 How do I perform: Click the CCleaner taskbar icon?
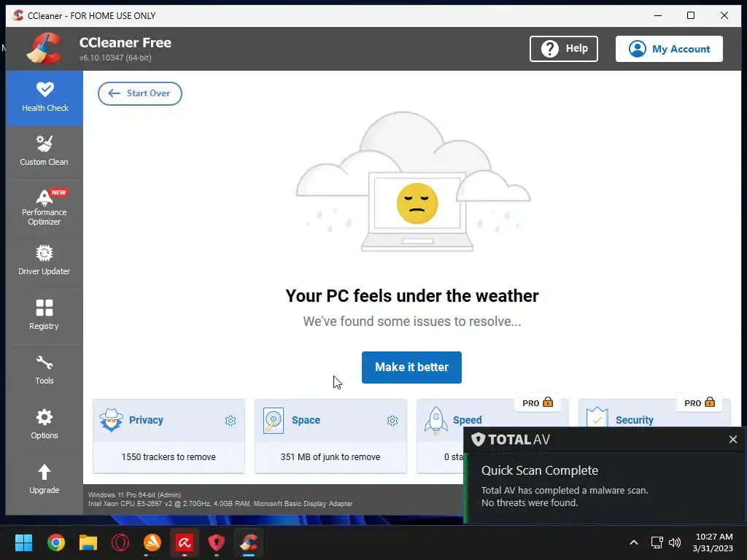(x=249, y=542)
